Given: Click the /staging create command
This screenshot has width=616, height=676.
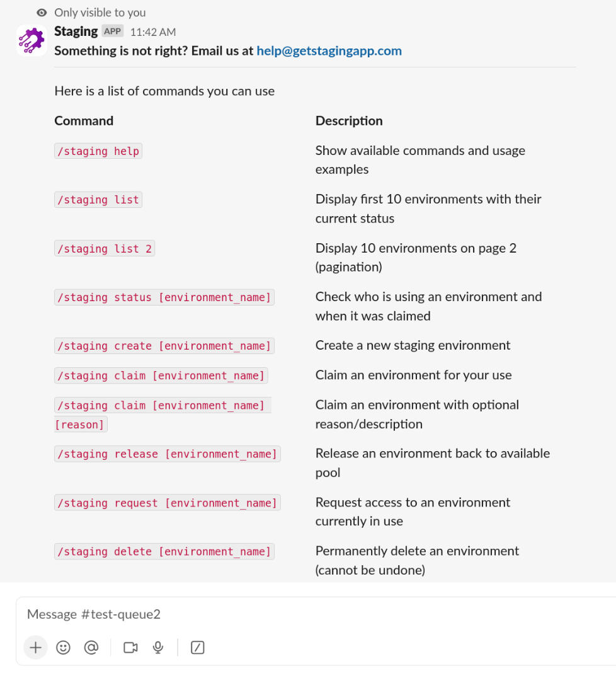Looking at the screenshot, I should pos(164,346).
